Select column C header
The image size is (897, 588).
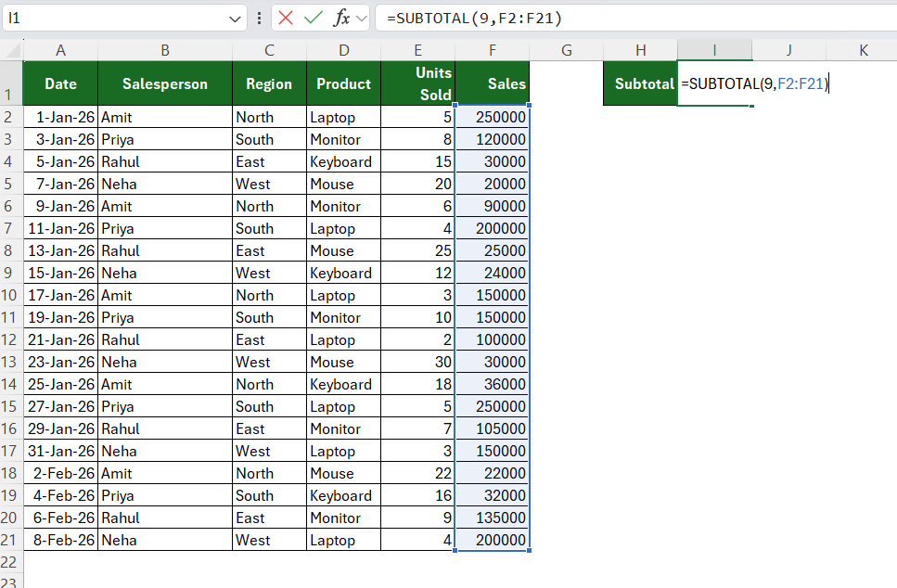click(x=269, y=50)
